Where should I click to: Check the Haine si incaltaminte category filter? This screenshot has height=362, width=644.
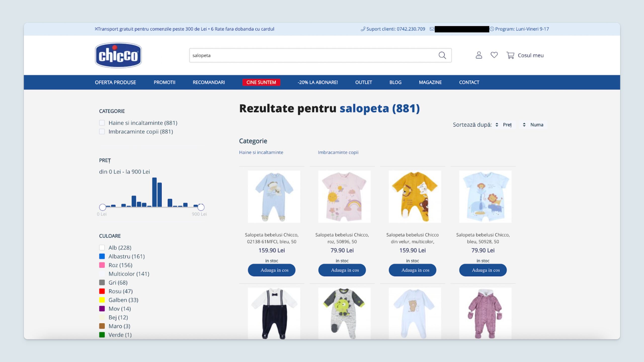pyautogui.click(x=102, y=123)
